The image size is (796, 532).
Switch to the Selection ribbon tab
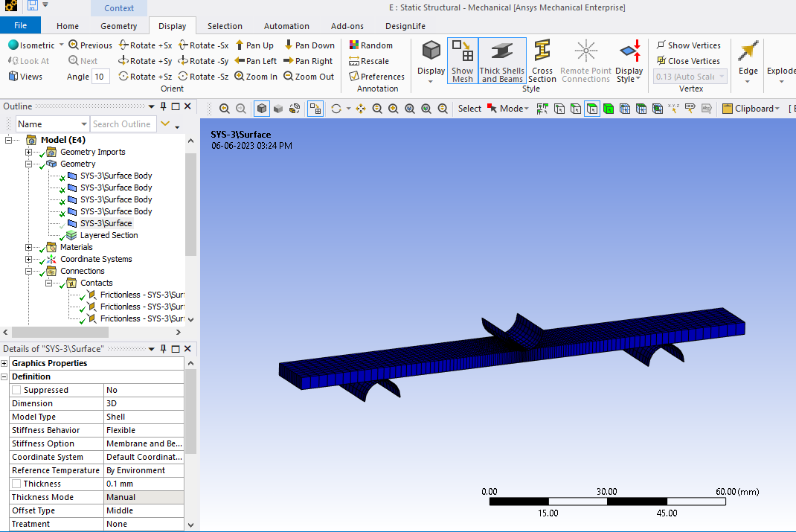pyautogui.click(x=225, y=26)
